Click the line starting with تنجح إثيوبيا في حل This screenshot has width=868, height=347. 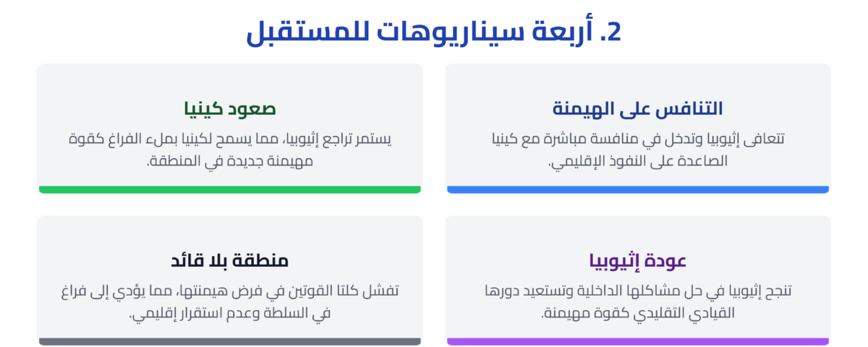[637, 291]
